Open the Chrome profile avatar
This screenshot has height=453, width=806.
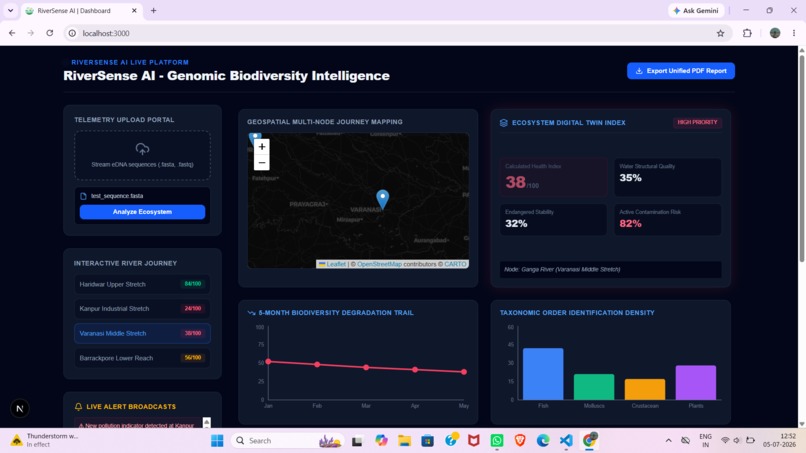[775, 33]
